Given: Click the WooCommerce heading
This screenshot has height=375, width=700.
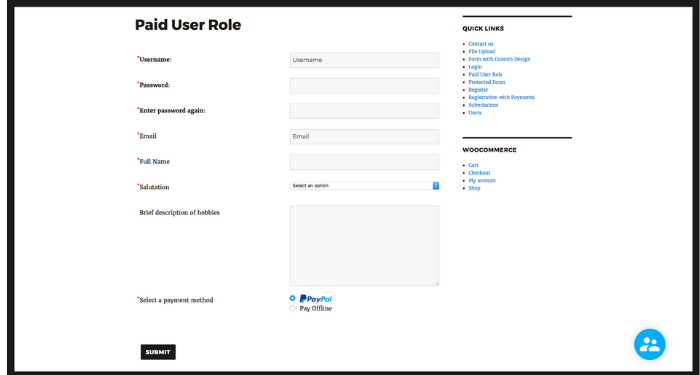Looking at the screenshot, I should (x=489, y=150).
